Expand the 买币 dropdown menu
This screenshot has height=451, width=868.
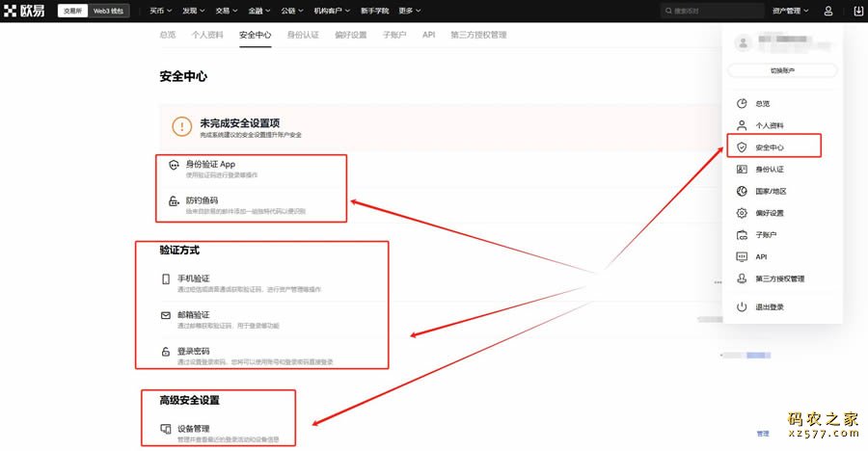click(x=160, y=11)
